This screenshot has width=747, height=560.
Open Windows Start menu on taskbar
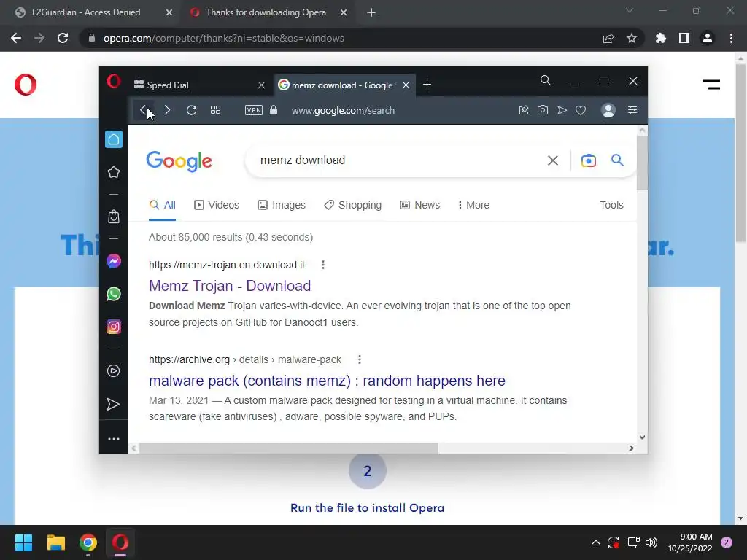tap(23, 542)
